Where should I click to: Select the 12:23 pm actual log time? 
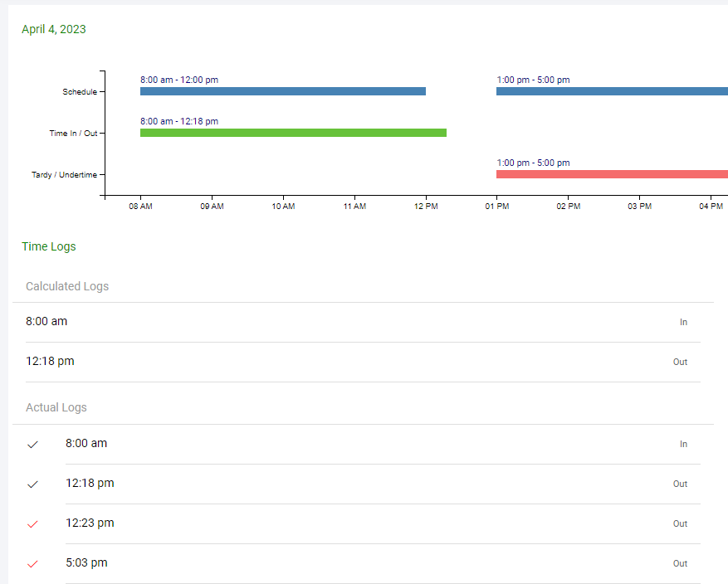click(x=90, y=523)
